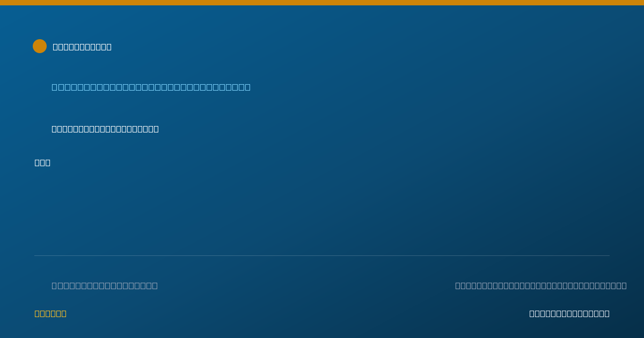Click the white text line below the blue line
644x338 pixels.
pyautogui.click(x=105, y=129)
